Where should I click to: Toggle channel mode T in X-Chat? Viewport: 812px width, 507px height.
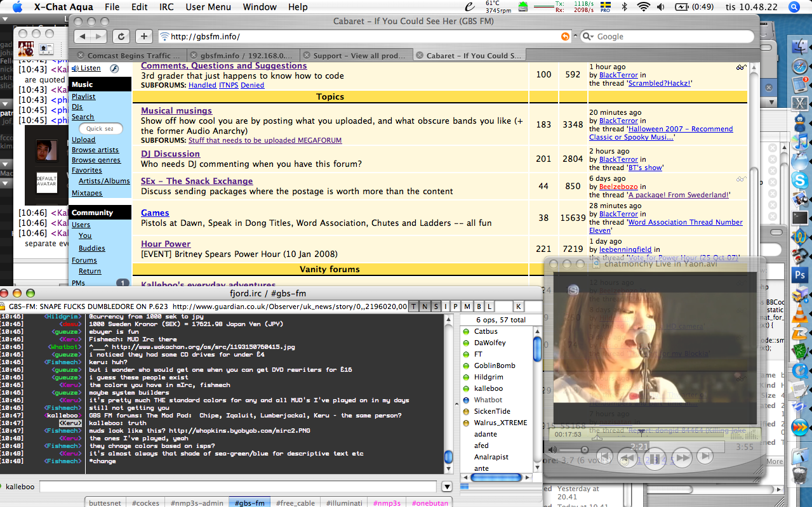point(414,306)
